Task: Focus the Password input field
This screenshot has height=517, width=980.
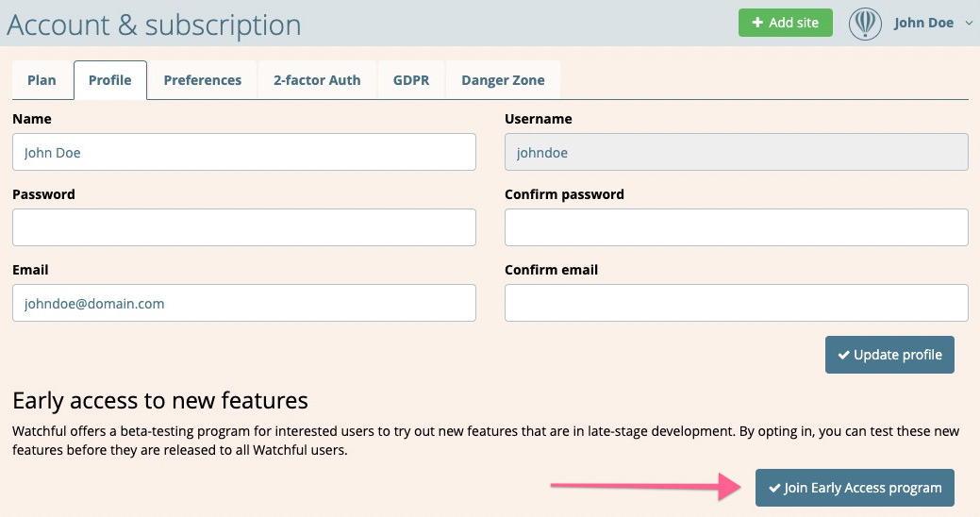Action: click(x=243, y=227)
